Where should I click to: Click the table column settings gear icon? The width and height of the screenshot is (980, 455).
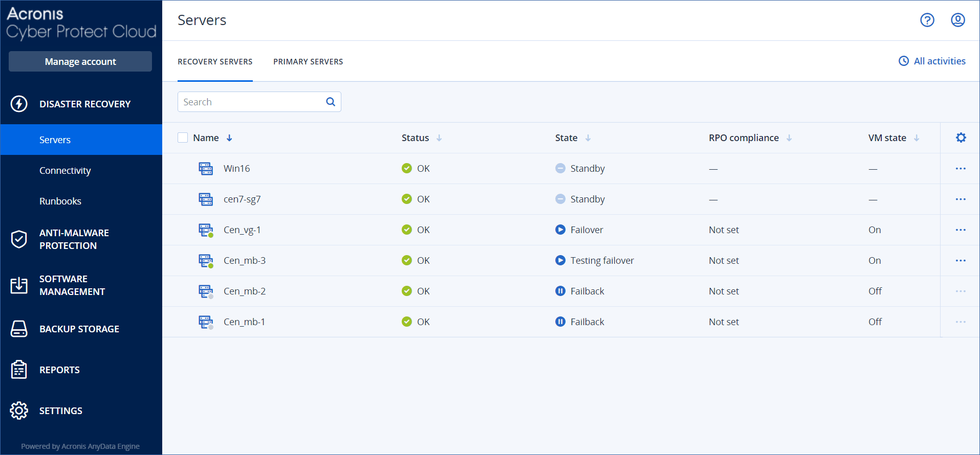click(961, 138)
